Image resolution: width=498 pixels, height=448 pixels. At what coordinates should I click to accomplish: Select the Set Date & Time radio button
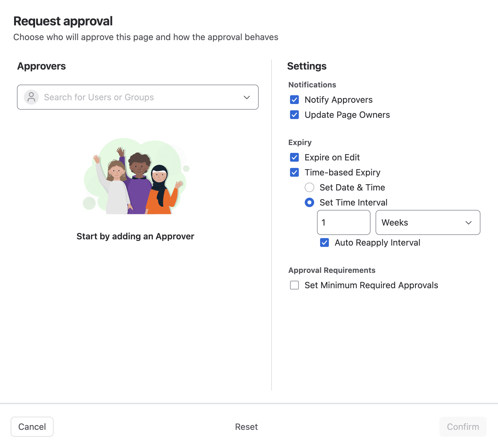point(309,187)
